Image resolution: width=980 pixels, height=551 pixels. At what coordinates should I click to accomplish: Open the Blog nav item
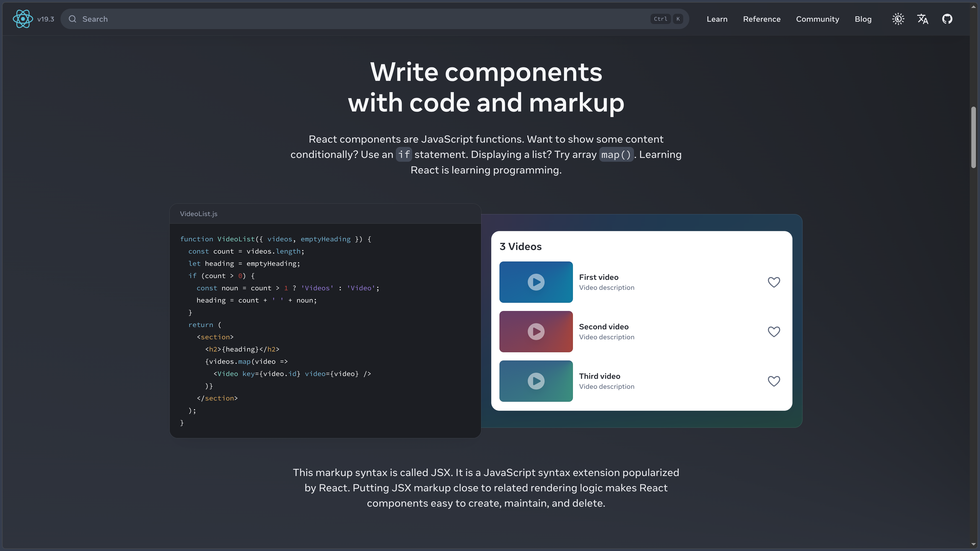click(x=863, y=19)
